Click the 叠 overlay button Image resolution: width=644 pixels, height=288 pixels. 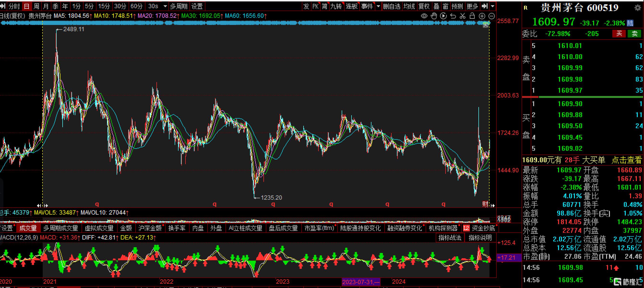click(436, 6)
